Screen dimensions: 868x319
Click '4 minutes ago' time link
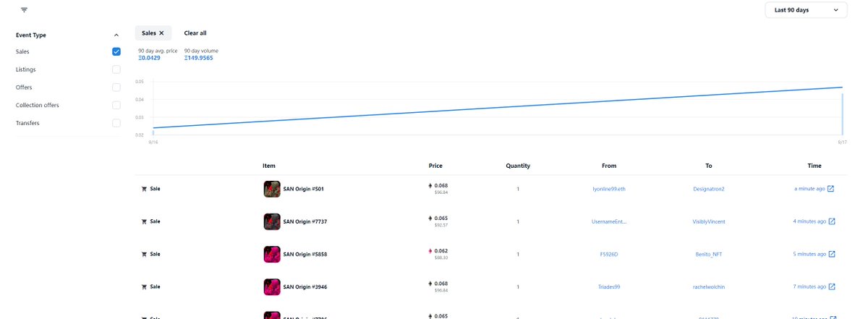(809, 221)
